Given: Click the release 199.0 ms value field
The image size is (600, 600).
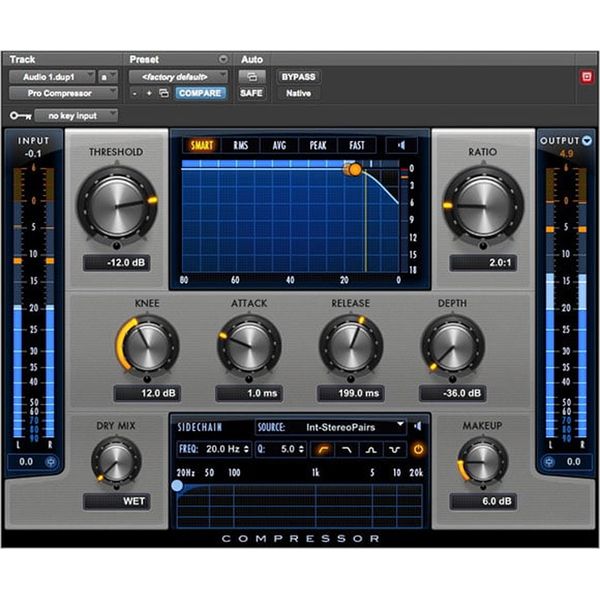Looking at the screenshot, I should pyautogui.click(x=351, y=393).
